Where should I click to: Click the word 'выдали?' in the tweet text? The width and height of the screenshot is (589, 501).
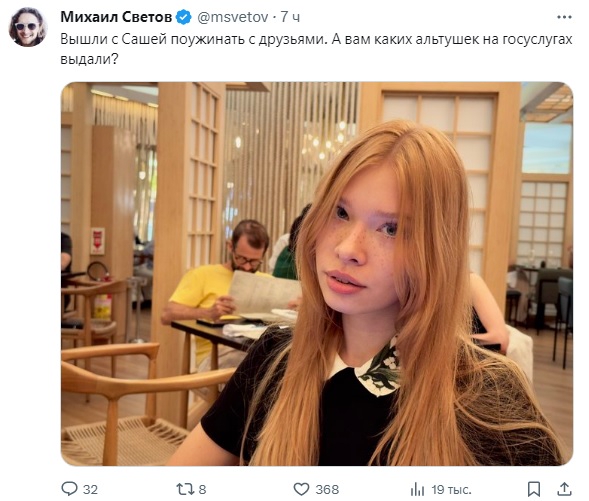pos(89,59)
